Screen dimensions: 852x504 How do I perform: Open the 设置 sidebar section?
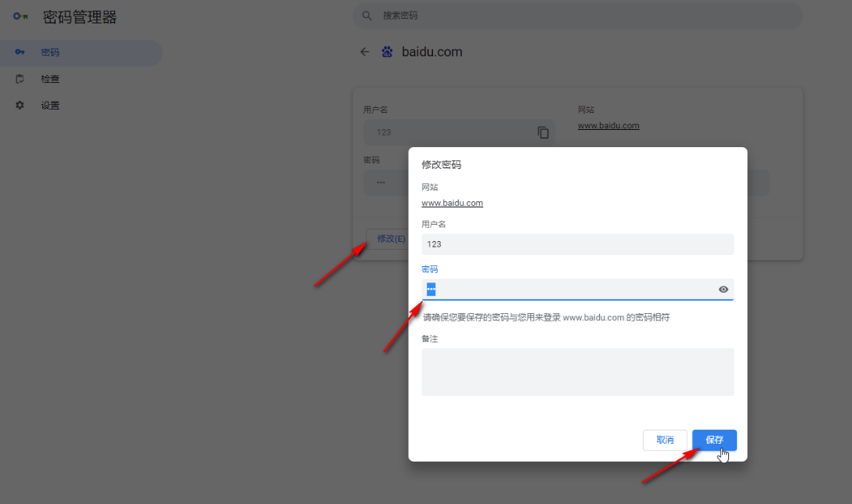81,106
